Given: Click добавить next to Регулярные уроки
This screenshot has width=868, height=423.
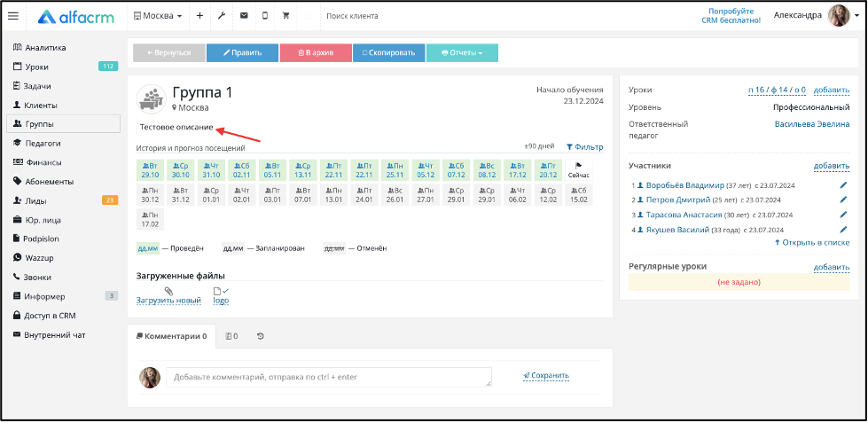Looking at the screenshot, I should tap(832, 267).
